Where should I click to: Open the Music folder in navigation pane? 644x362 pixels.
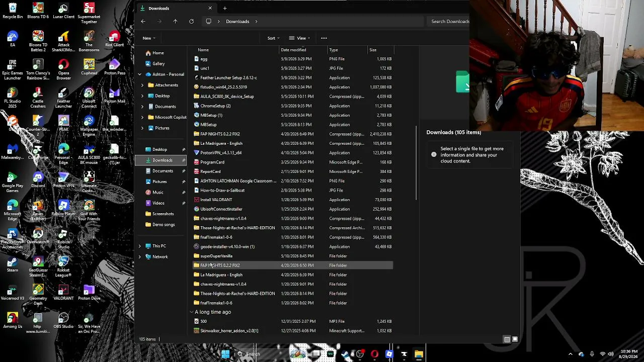tap(157, 193)
